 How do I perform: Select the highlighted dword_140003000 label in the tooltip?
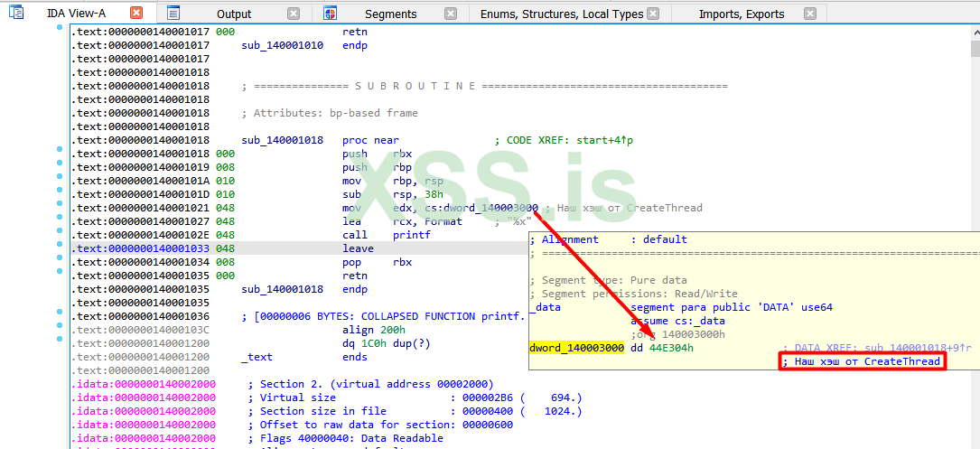[x=576, y=348]
